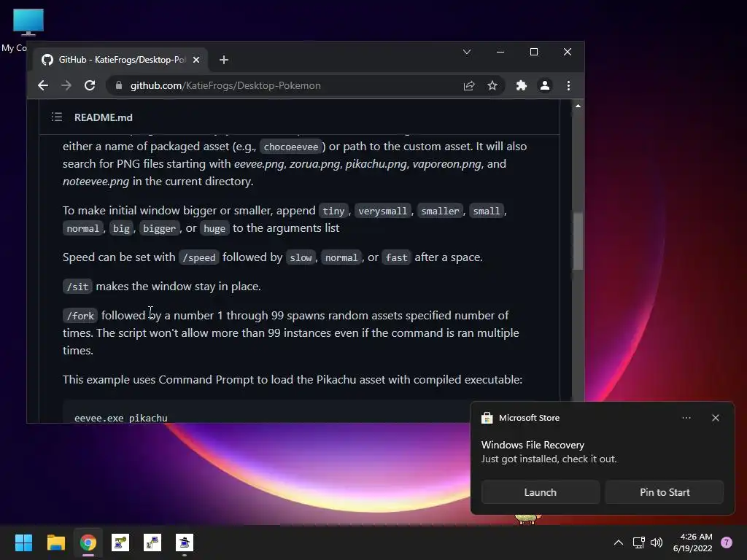747x560 pixels.
Task: Open the README table of contents icon
Action: pyautogui.click(x=57, y=117)
